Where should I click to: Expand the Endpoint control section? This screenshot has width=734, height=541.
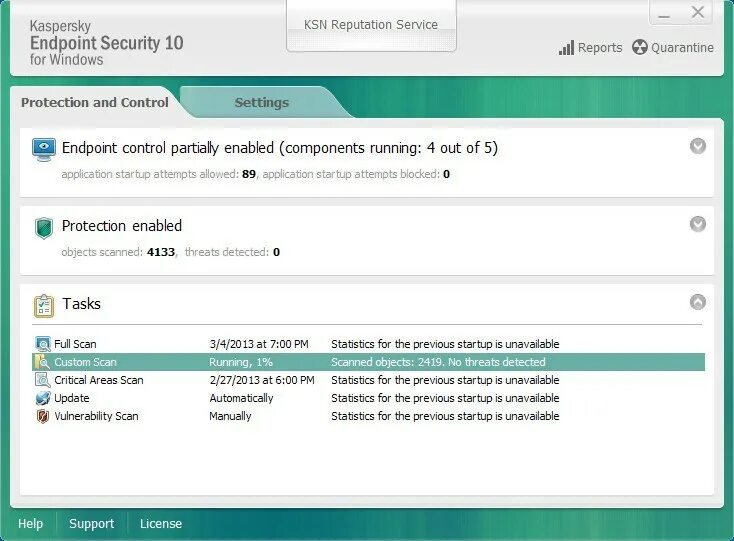coord(697,146)
